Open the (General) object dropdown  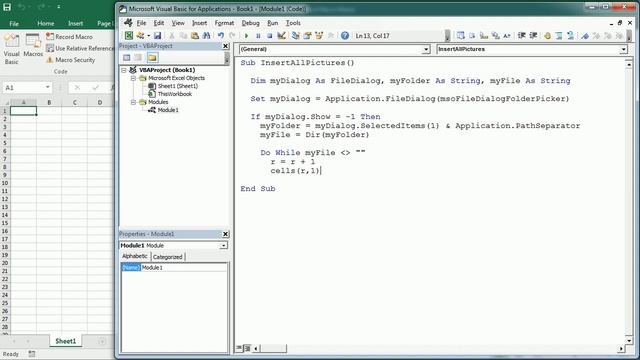tap(426, 49)
